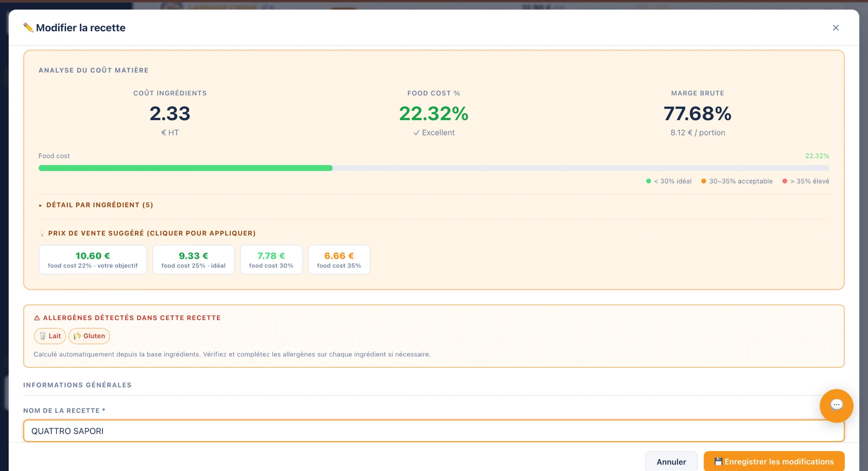Image resolution: width=868 pixels, height=471 pixels.
Task: Apply suggested price 9.33 € idéal
Action: coord(194,260)
